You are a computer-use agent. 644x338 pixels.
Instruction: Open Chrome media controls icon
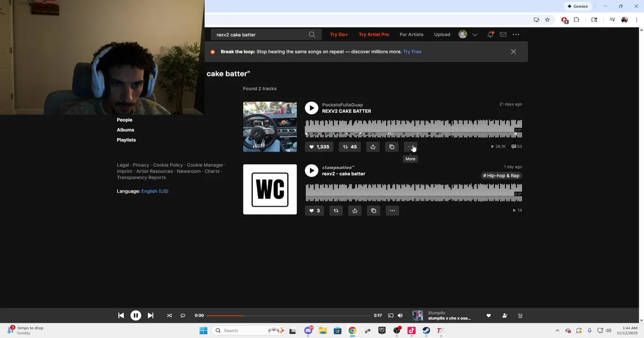click(x=612, y=20)
